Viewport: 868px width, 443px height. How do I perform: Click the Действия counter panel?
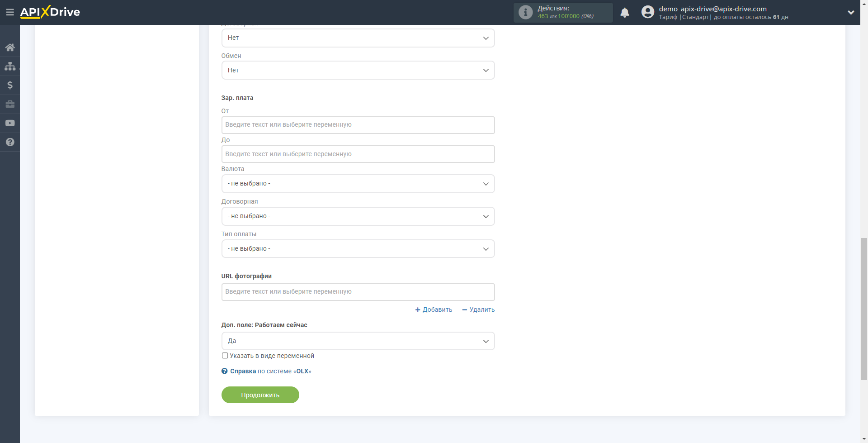[x=563, y=12]
